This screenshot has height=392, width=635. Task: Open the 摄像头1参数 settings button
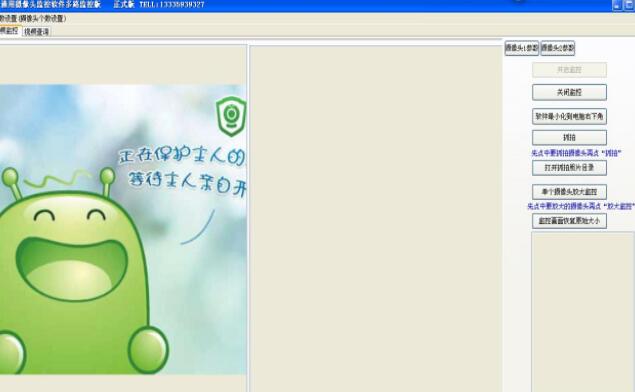522,48
